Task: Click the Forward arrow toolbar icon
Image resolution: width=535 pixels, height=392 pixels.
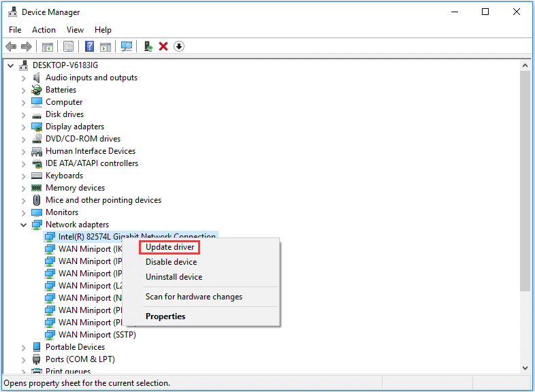Action: (x=27, y=46)
